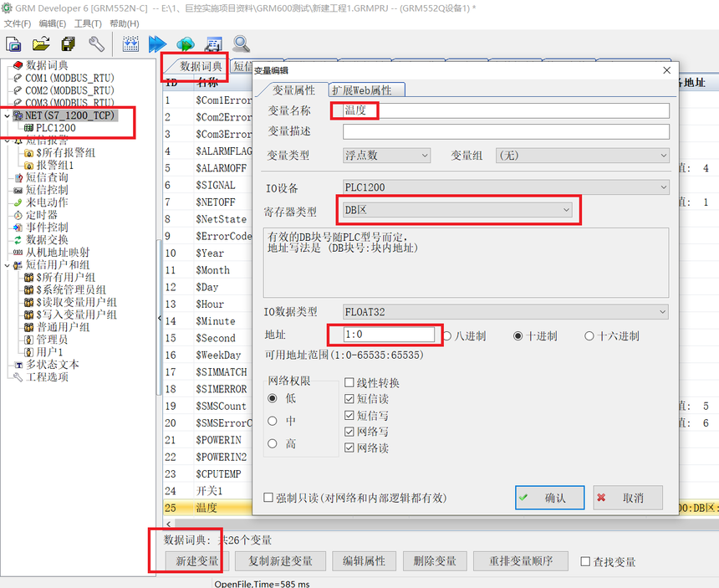Select PLC1200 device in the tree
Screen dimensions: 719x588
[56, 128]
